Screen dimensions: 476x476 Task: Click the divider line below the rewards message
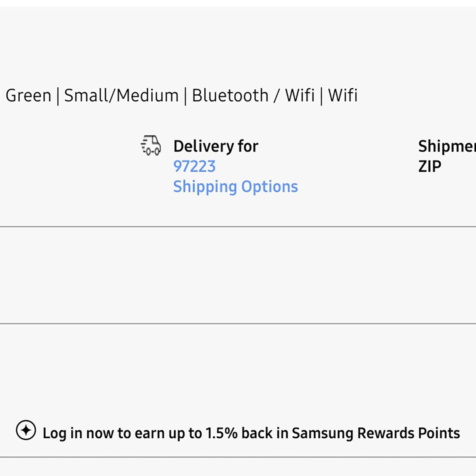[238, 457]
